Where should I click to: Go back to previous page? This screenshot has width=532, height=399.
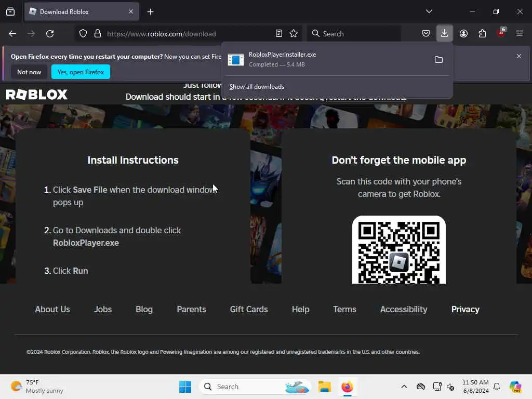tap(12, 34)
